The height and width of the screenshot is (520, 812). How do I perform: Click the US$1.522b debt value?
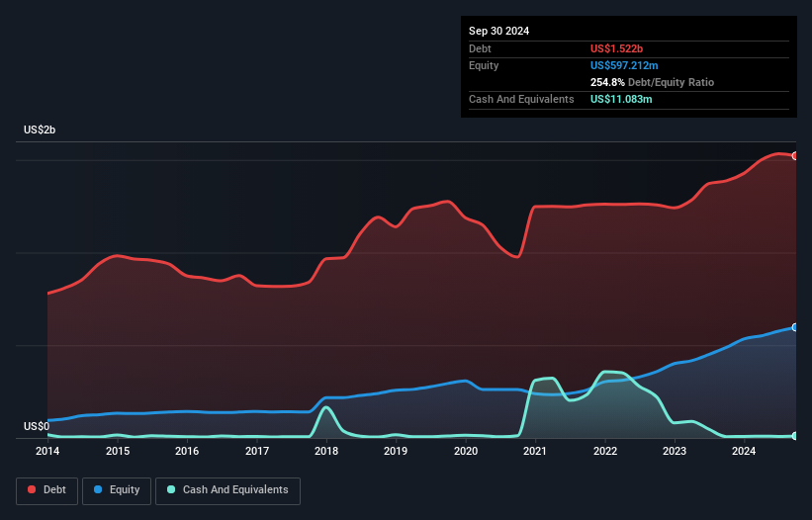pos(616,48)
